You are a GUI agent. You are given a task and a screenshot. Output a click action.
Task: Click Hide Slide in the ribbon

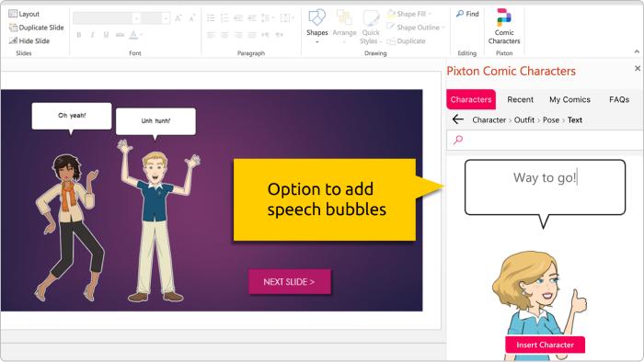(x=29, y=41)
